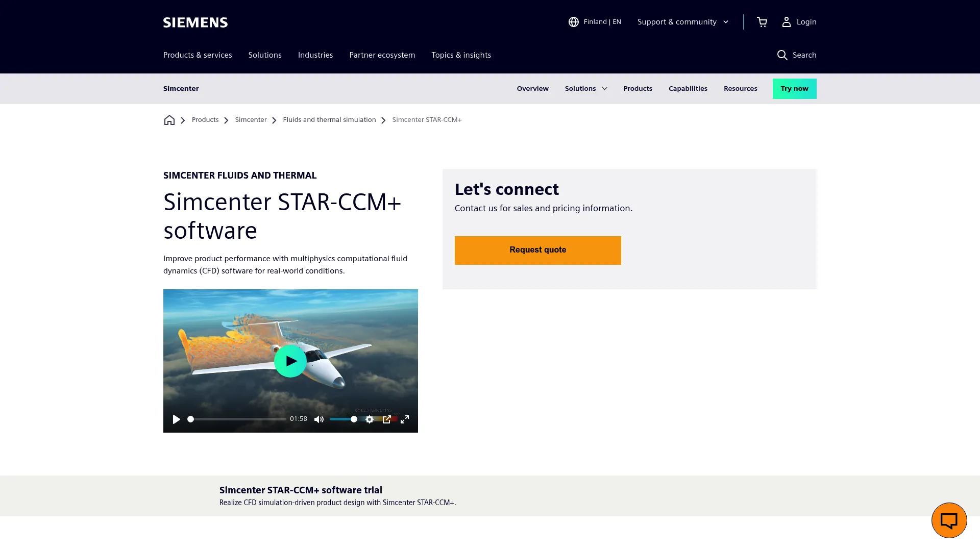The image size is (980, 551).
Task: Open the chat support bubble
Action: coord(949,520)
